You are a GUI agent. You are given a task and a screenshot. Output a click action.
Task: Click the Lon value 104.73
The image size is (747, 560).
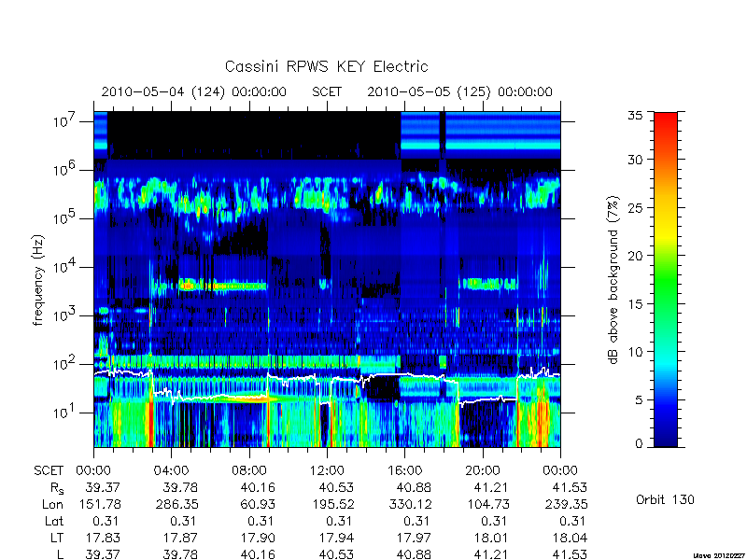[488, 504]
